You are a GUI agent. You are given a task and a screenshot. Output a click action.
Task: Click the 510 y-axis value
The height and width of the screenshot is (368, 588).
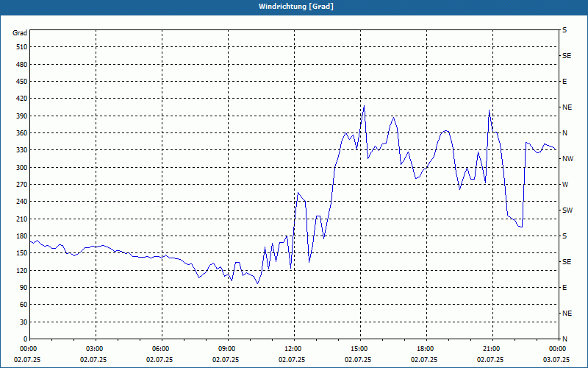pyautogui.click(x=22, y=47)
